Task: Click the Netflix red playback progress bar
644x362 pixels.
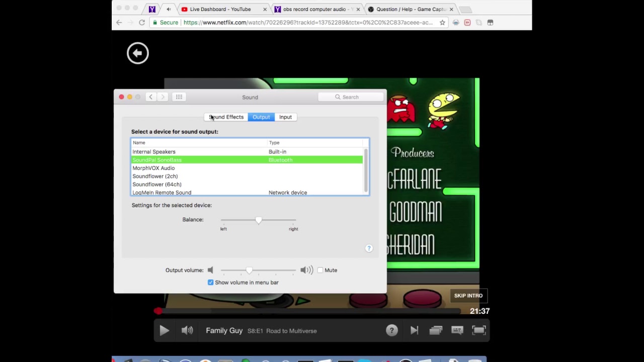Action: pos(307,311)
